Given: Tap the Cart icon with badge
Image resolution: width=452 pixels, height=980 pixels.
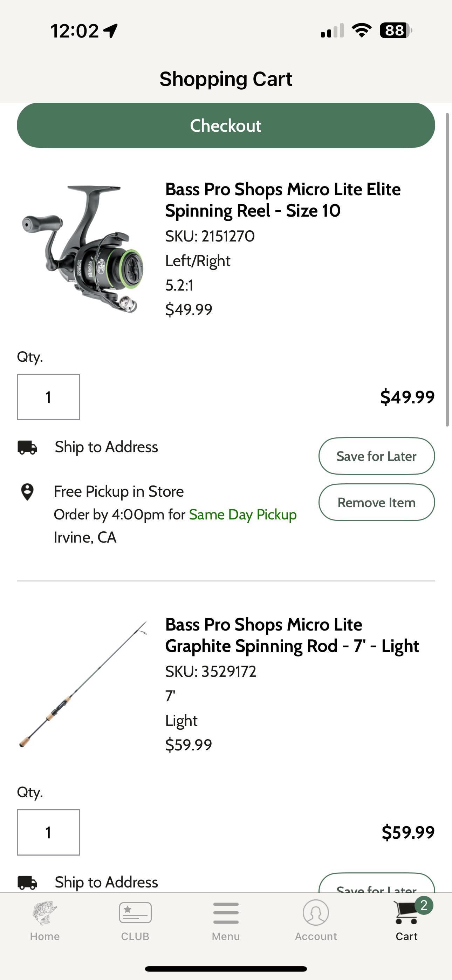Looking at the screenshot, I should pos(407,913).
